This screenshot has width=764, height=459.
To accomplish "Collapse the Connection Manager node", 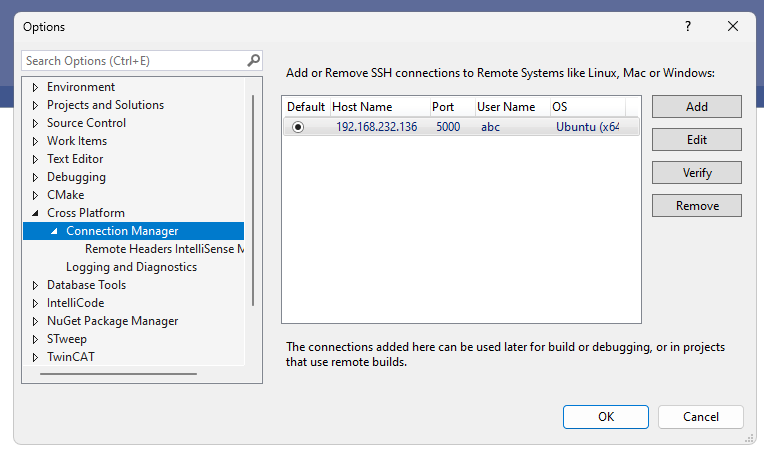I will [x=54, y=231].
